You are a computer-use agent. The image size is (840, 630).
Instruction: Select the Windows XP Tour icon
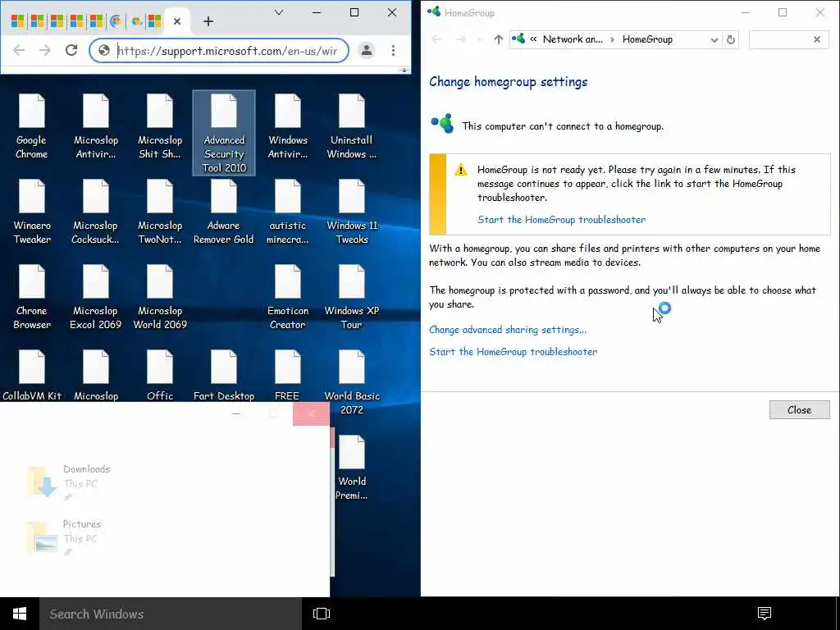(x=351, y=297)
